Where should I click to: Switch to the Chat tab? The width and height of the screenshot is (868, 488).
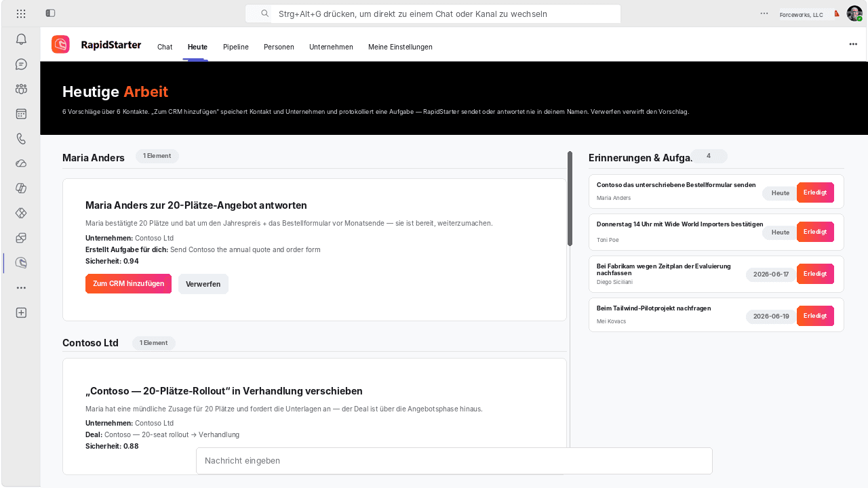165,47
